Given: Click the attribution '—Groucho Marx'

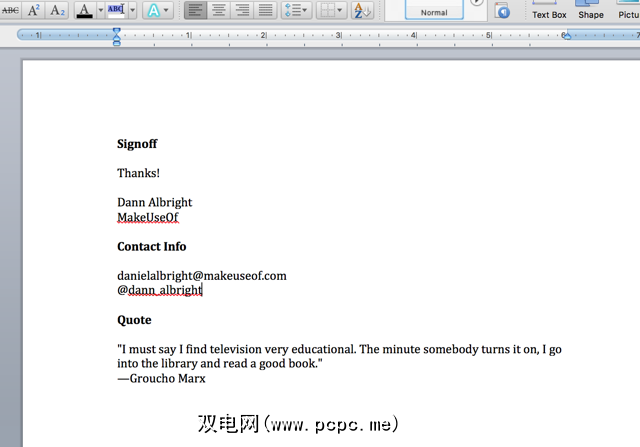Looking at the screenshot, I should [x=162, y=378].
